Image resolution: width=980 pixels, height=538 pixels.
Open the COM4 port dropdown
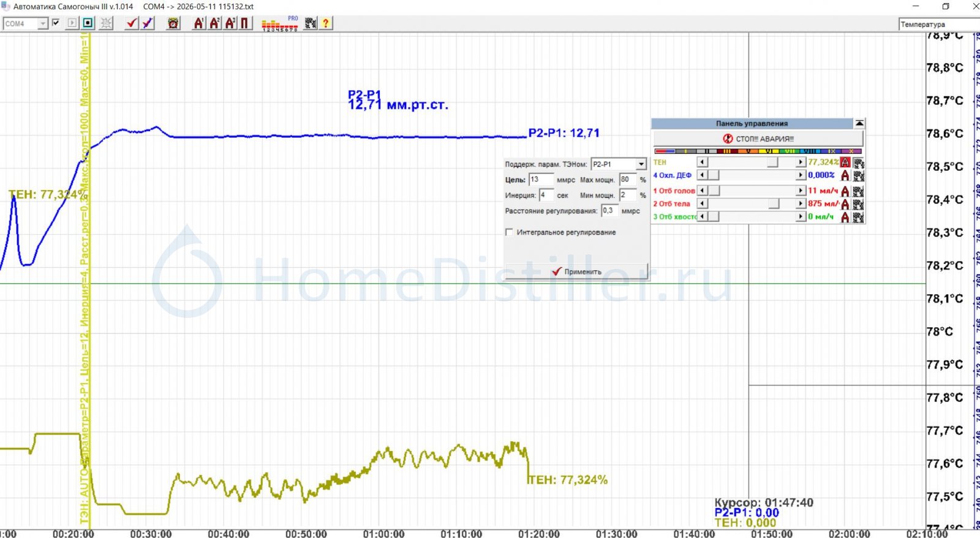[x=43, y=23]
